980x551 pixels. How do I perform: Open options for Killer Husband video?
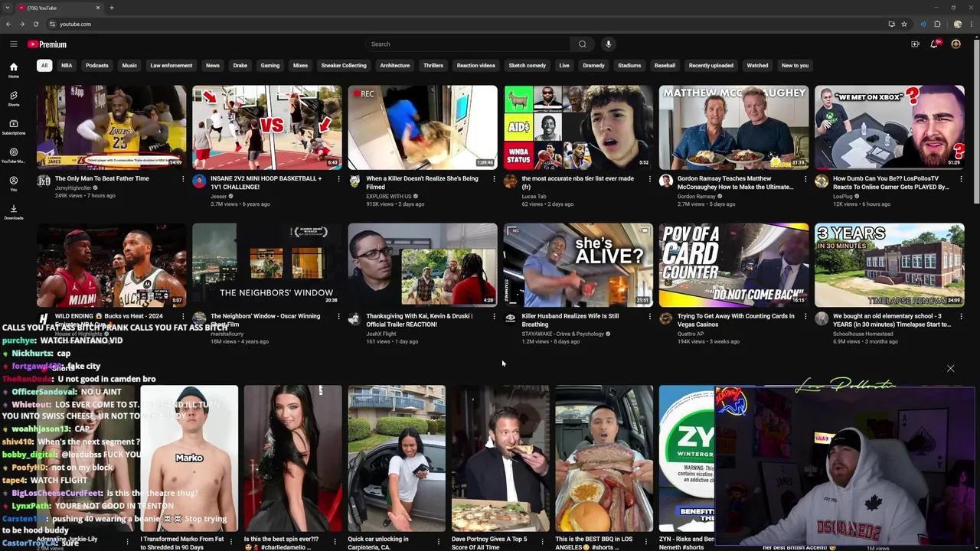pos(649,317)
